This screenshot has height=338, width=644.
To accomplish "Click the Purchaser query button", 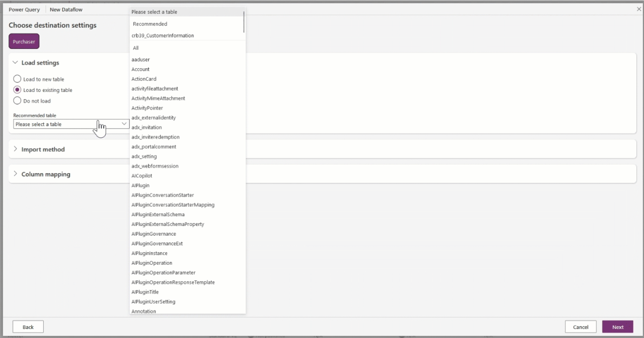I will tap(24, 41).
